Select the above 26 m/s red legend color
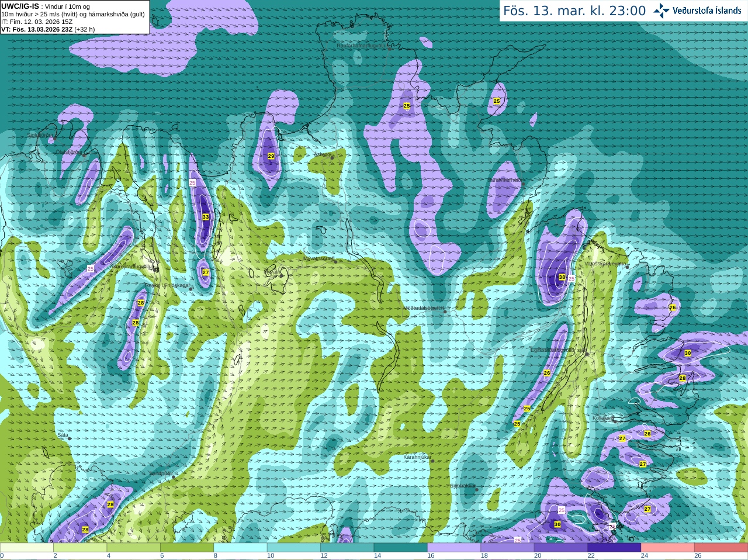Image resolution: width=748 pixels, height=560 pixels. coord(721,548)
